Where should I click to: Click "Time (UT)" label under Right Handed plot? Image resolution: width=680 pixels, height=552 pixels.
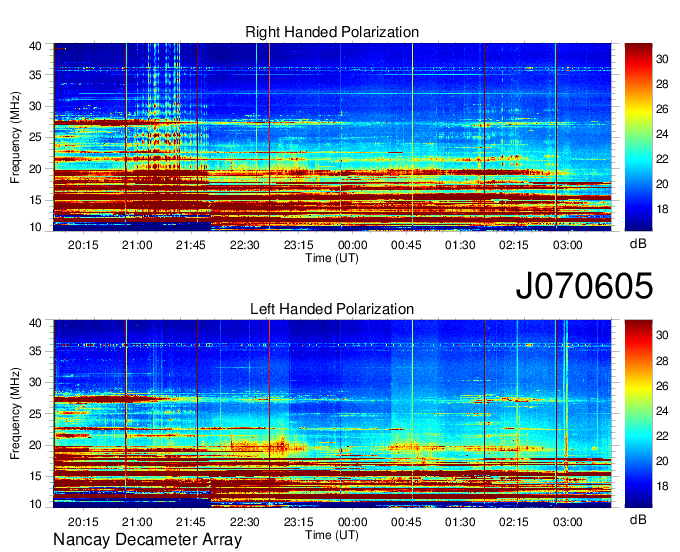[x=332, y=258]
